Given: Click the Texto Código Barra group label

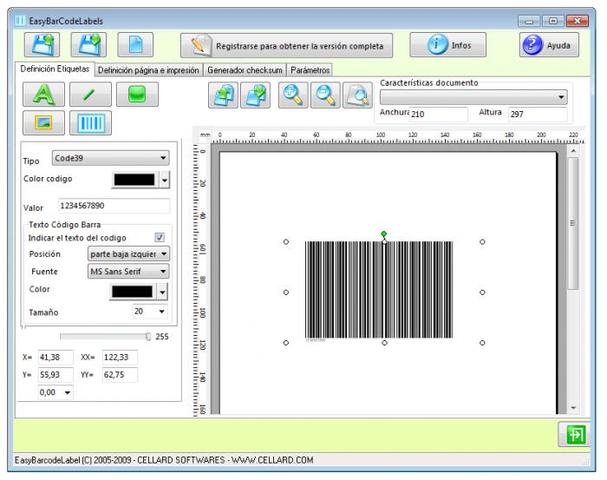Looking at the screenshot, I should pos(65,225).
